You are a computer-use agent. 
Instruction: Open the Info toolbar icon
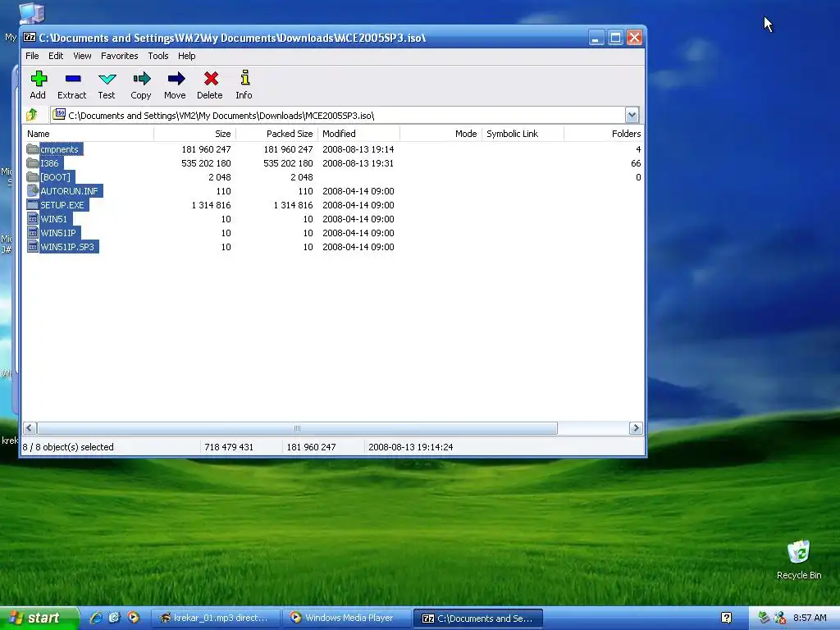coord(244,78)
